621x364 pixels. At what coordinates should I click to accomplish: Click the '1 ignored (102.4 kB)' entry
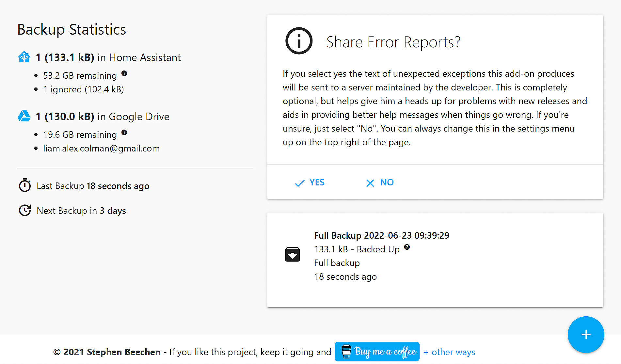pyautogui.click(x=84, y=89)
